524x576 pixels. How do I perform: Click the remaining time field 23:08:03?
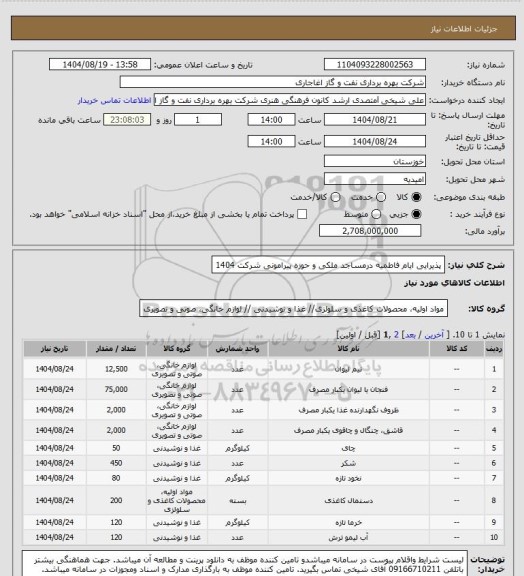127,120
